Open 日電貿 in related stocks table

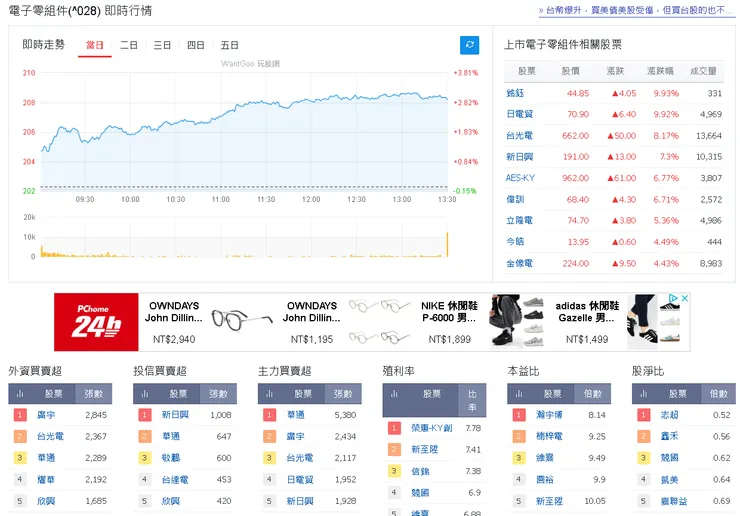pyautogui.click(x=519, y=114)
